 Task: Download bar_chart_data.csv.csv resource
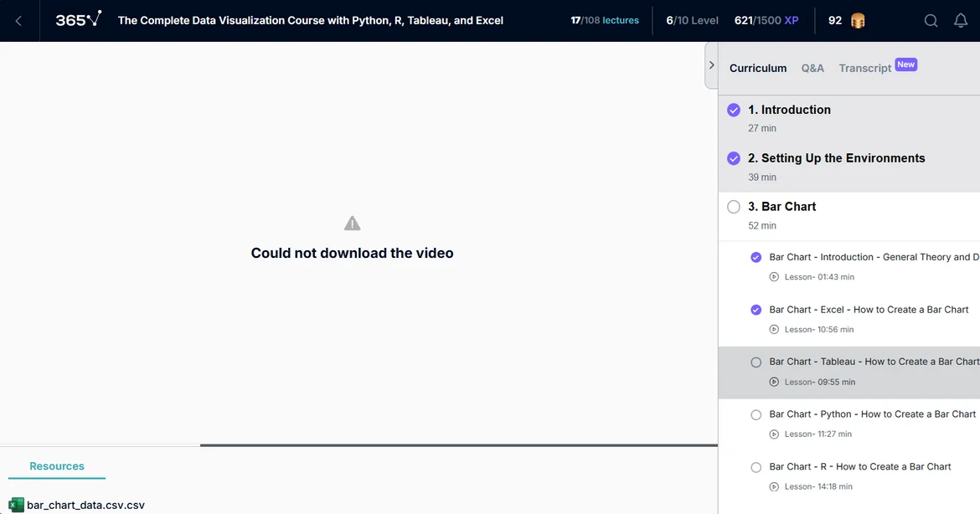tap(85, 505)
